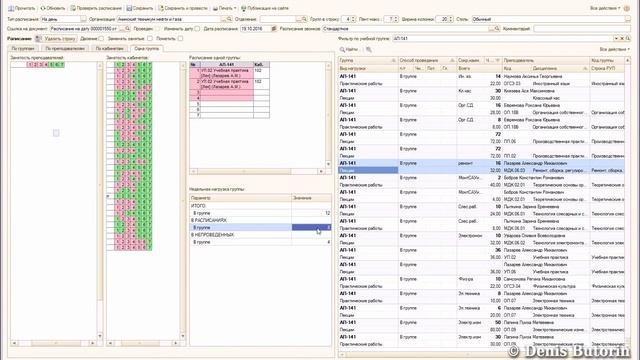Open the linked document via its magnifier icon
The height and width of the screenshot is (360, 640).
[x=127, y=29]
